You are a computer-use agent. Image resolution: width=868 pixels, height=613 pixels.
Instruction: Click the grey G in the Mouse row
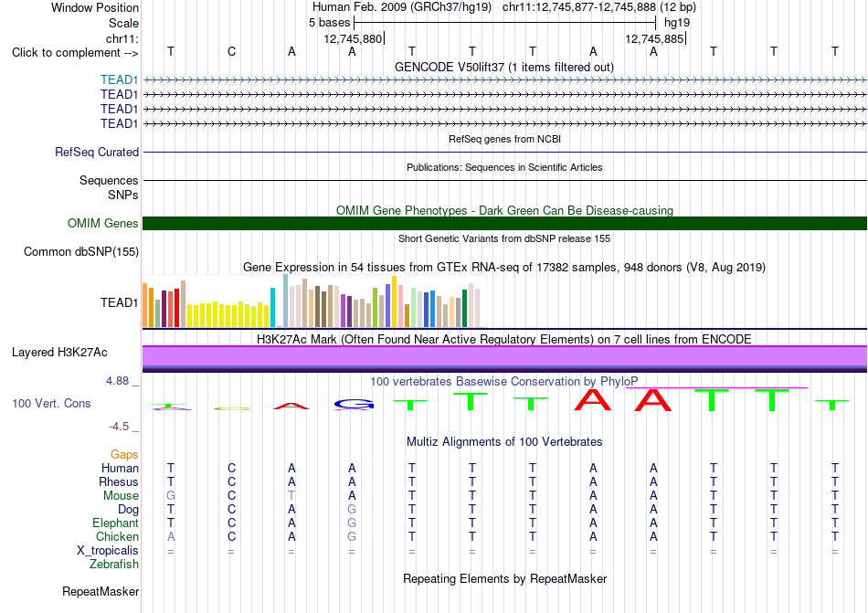[171, 496]
